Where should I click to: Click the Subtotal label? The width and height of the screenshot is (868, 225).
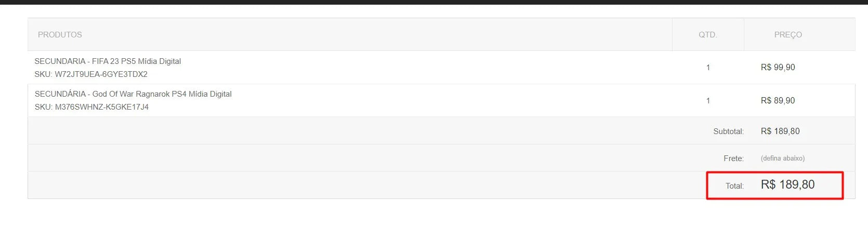[728, 131]
